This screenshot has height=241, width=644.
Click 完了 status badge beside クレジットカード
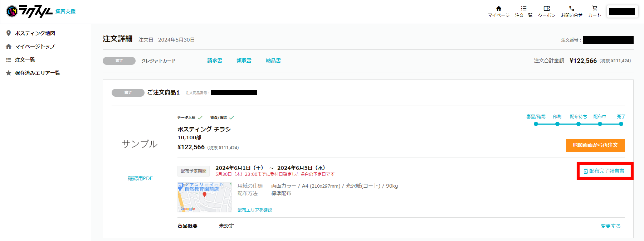[119, 61]
